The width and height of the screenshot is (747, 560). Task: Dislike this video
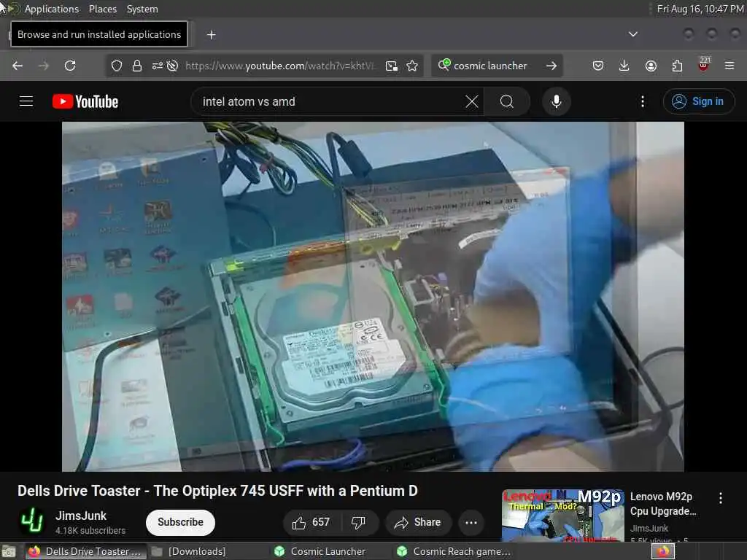pos(359,522)
